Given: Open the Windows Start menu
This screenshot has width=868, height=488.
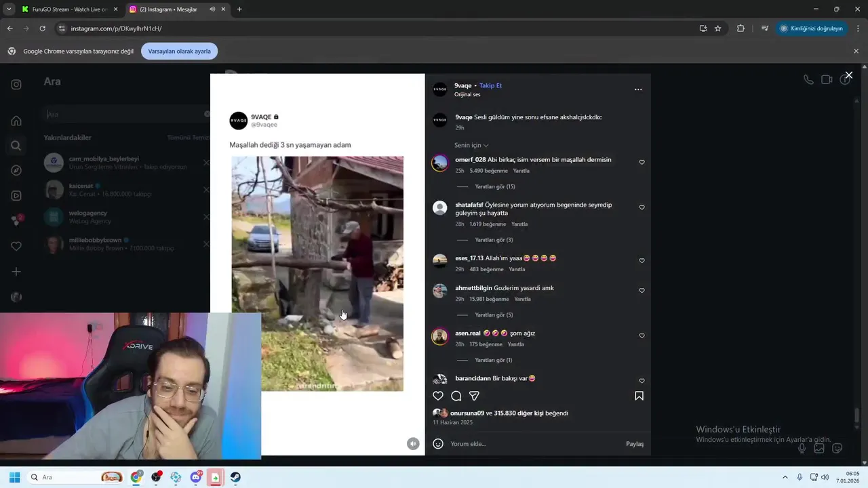Looking at the screenshot, I should click(x=14, y=477).
